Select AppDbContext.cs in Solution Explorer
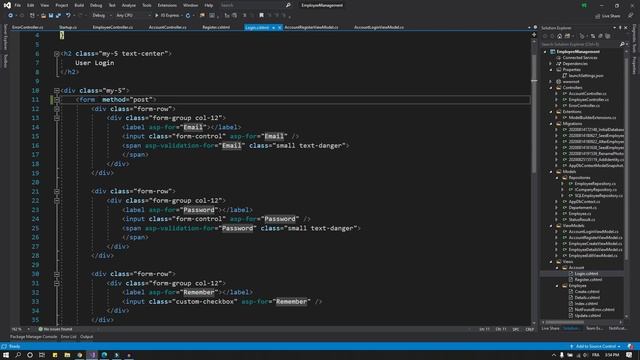Screen dimensions: 640x360 pyautogui.click(x=584, y=202)
